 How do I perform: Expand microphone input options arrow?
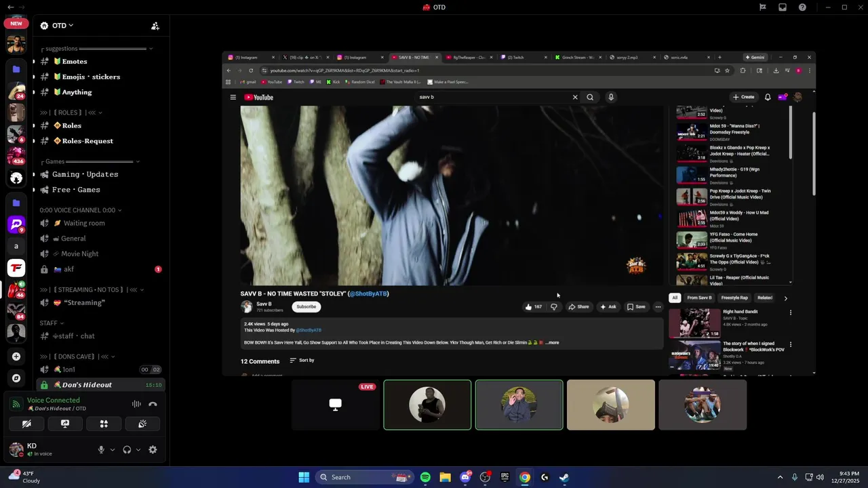tap(113, 449)
